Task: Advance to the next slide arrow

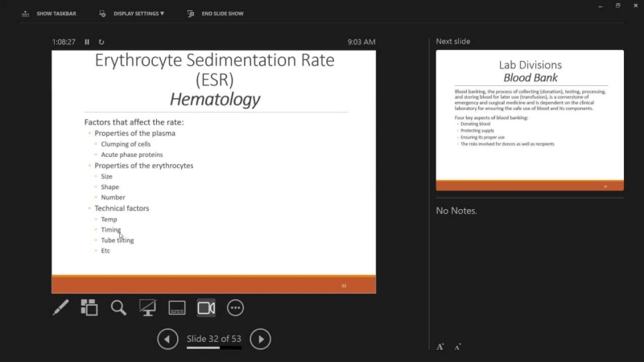Action: pos(260,339)
